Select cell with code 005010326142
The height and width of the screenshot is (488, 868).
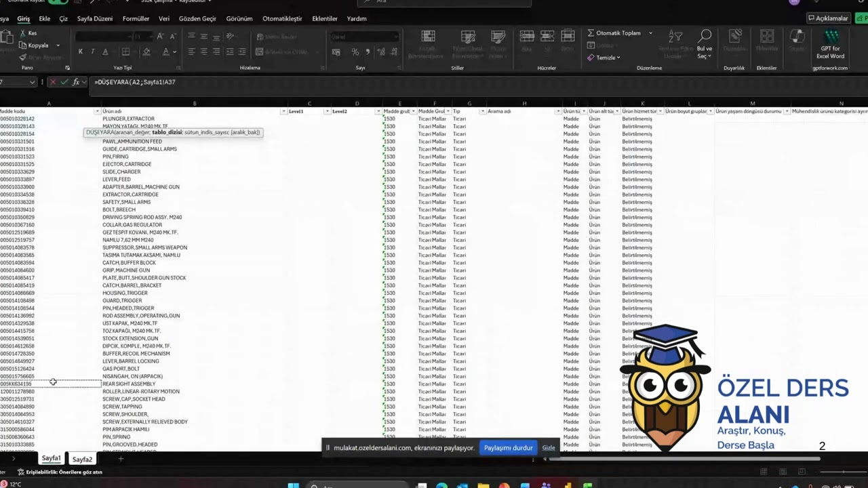[49, 119]
